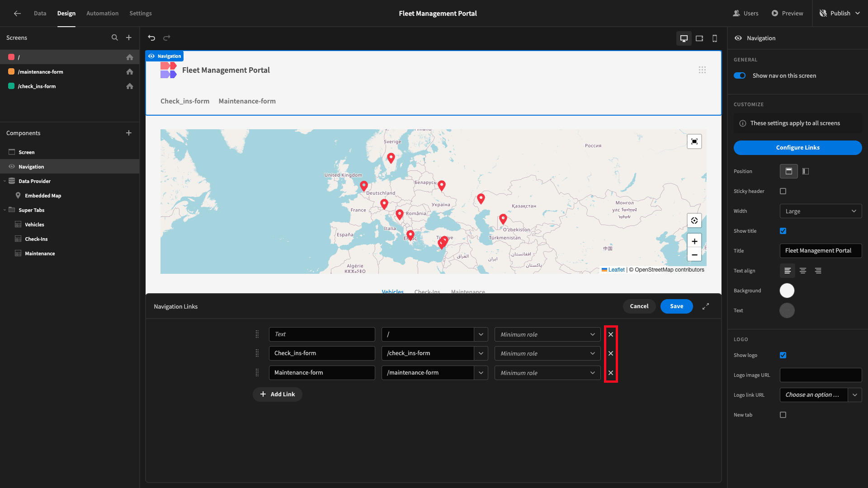Viewport: 868px width, 488px height.
Task: Add a new component with plus icon
Action: click(129, 133)
